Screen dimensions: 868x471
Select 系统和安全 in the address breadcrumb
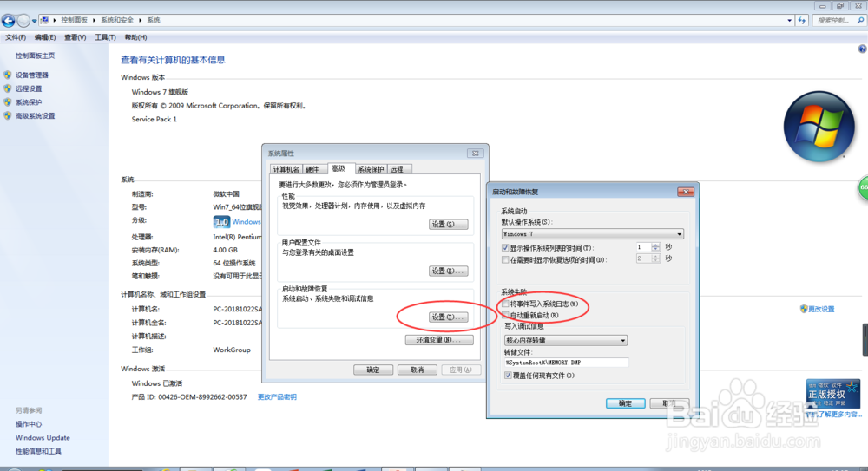coord(117,20)
